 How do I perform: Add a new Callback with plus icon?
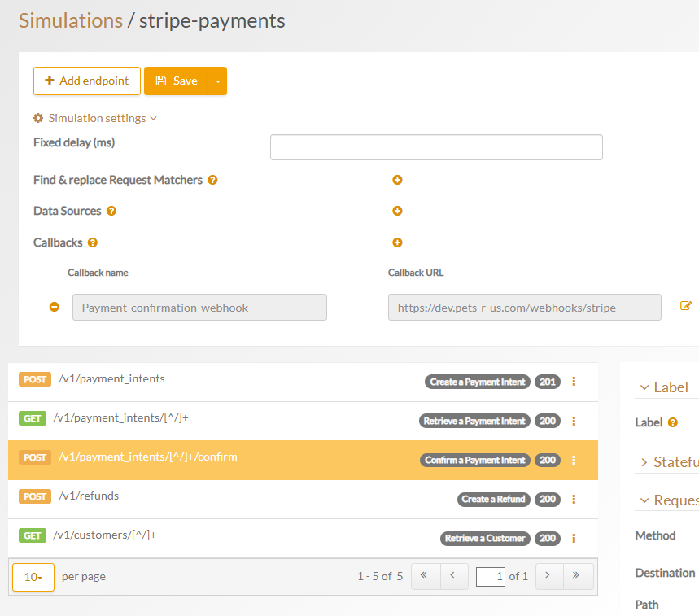(397, 242)
